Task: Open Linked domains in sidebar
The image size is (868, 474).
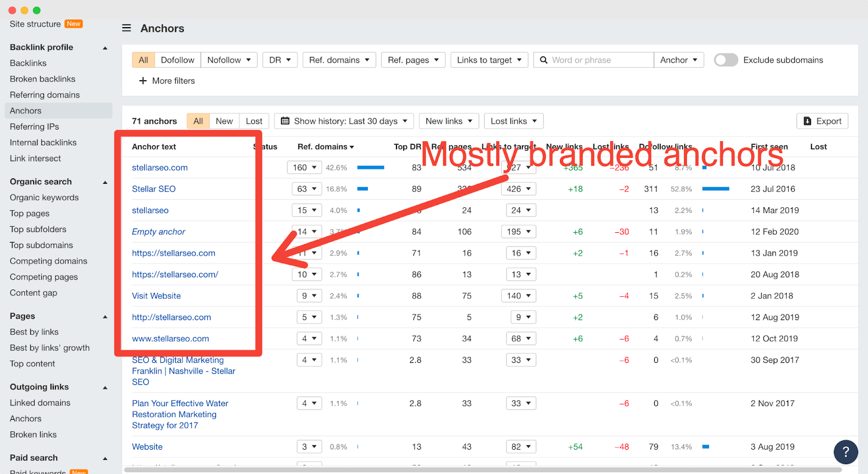Action: coord(40,403)
